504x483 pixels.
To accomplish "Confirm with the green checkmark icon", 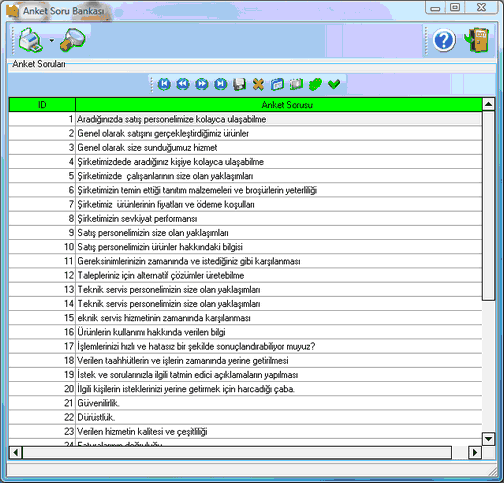I will click(334, 84).
